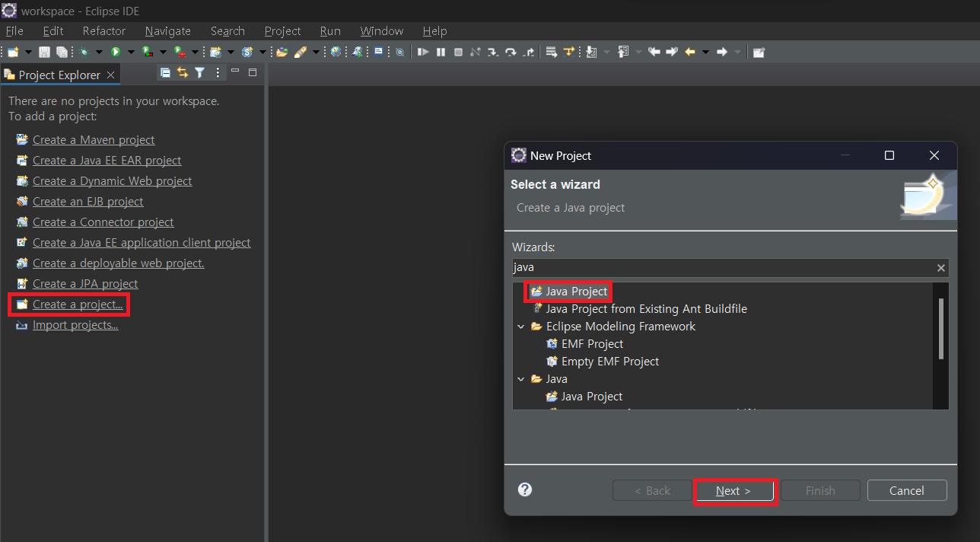980x542 pixels.
Task: Minimize the Project Explorer view
Action: tap(235, 72)
